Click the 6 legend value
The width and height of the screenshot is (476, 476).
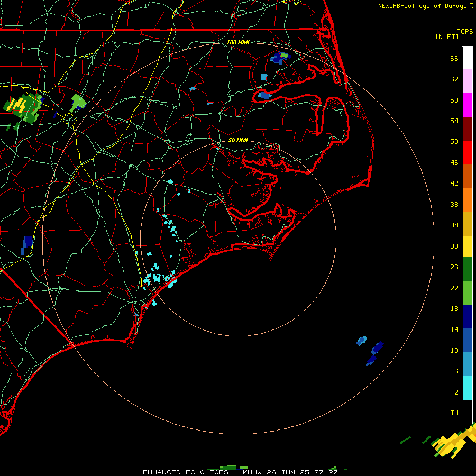456,371
